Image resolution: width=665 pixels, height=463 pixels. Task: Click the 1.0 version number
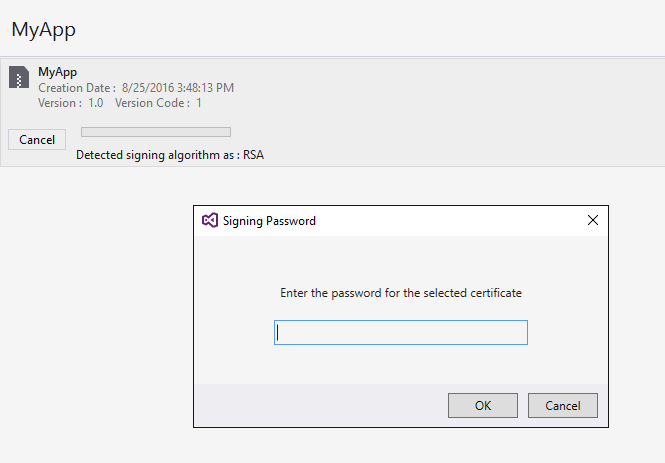tap(95, 103)
